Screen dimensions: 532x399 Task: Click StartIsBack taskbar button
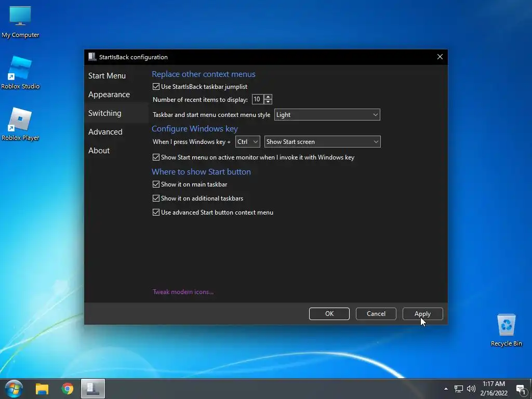tap(92, 389)
